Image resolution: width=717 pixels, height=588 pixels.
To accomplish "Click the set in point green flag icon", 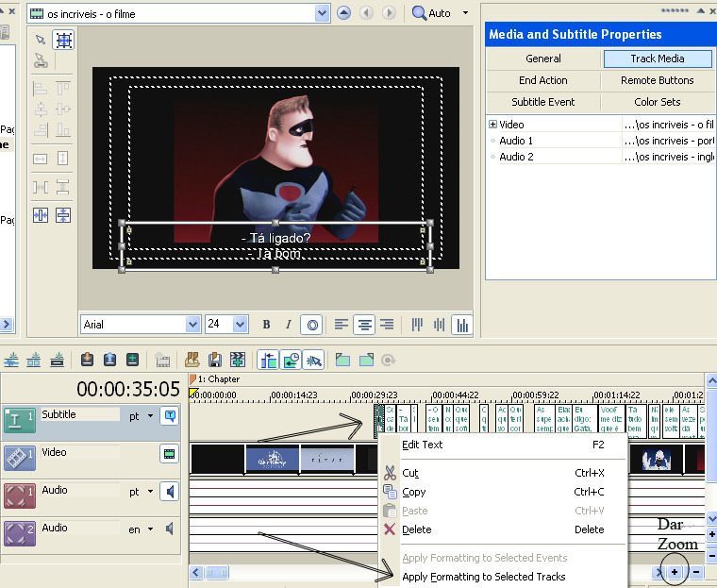I will pyautogui.click(x=343, y=360).
